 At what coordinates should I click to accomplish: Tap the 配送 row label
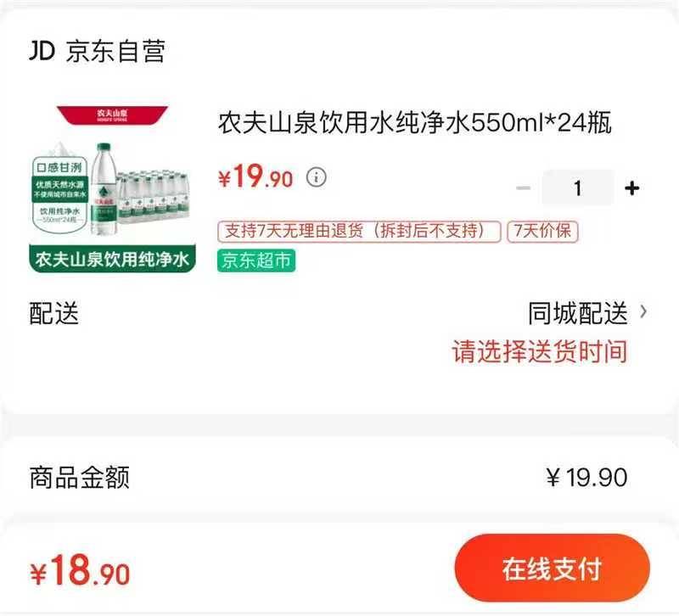[x=53, y=313]
